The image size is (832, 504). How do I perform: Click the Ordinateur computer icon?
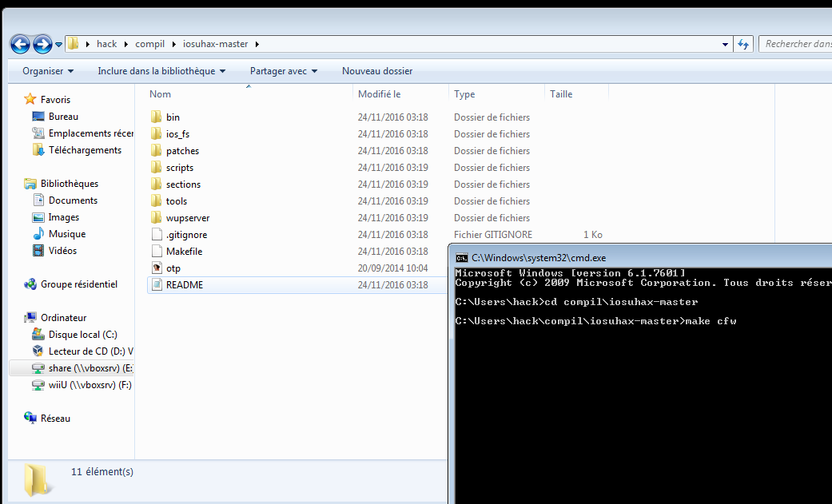coord(30,318)
